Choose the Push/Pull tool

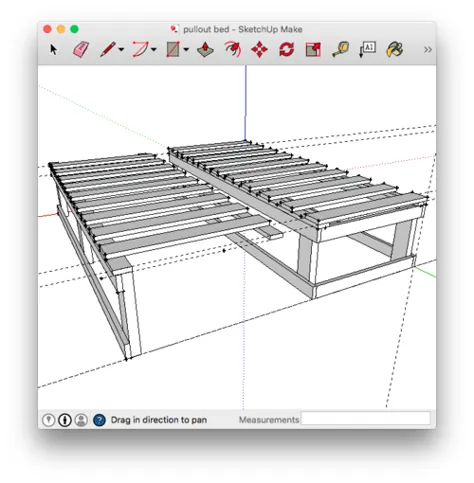tap(205, 49)
